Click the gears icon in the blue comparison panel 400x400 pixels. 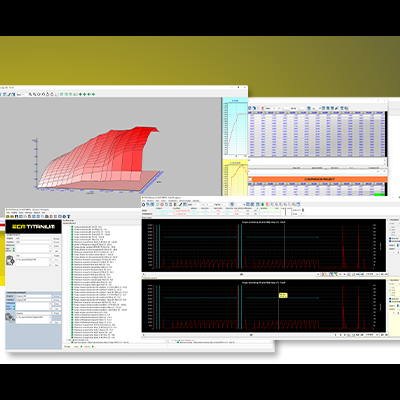pyautogui.click(x=10, y=317)
